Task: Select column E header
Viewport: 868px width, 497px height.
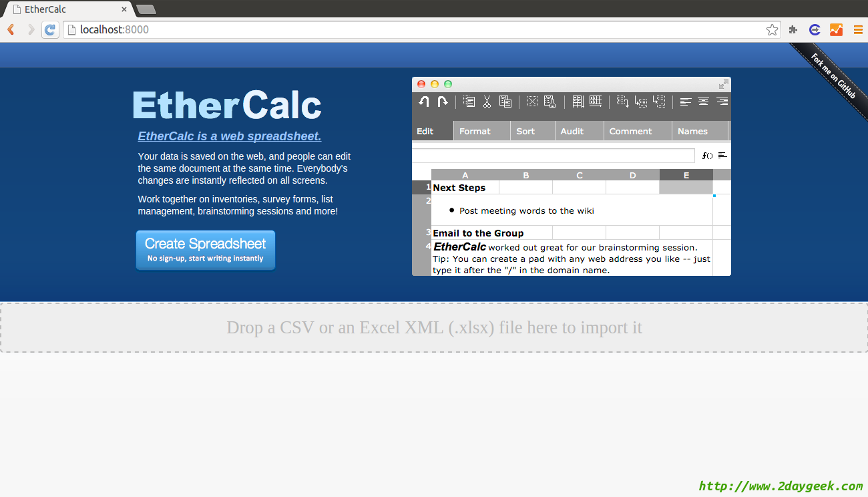Action: [x=686, y=175]
